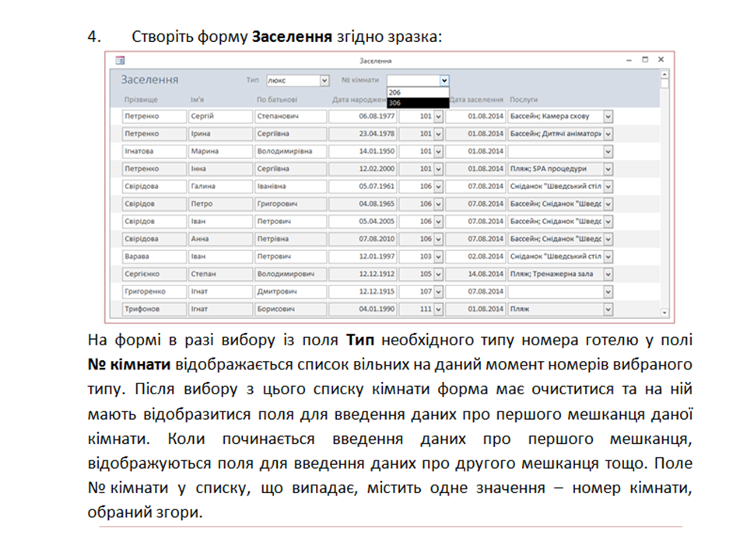
Task: Click the surname field containing Ігнатова
Action: click(154, 152)
